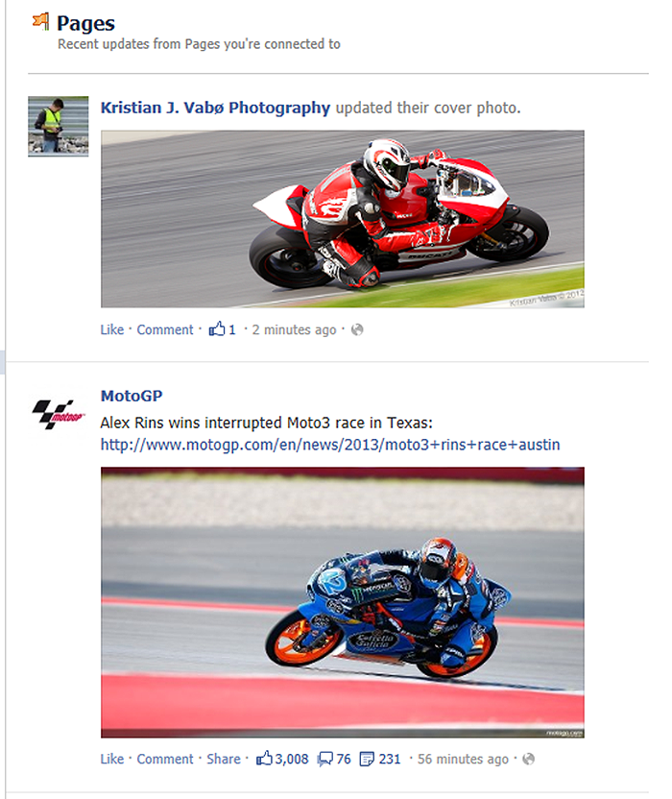
Task: Open the 76 comments speech bubble icon
Action: pyautogui.click(x=325, y=760)
